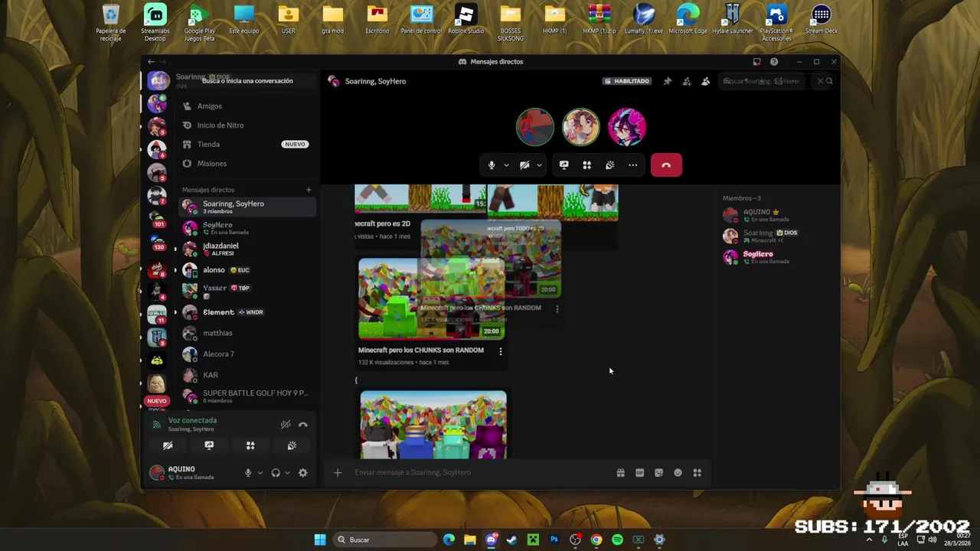Open camera options arrow in call controls
Image resolution: width=980 pixels, height=551 pixels.
[x=539, y=165]
